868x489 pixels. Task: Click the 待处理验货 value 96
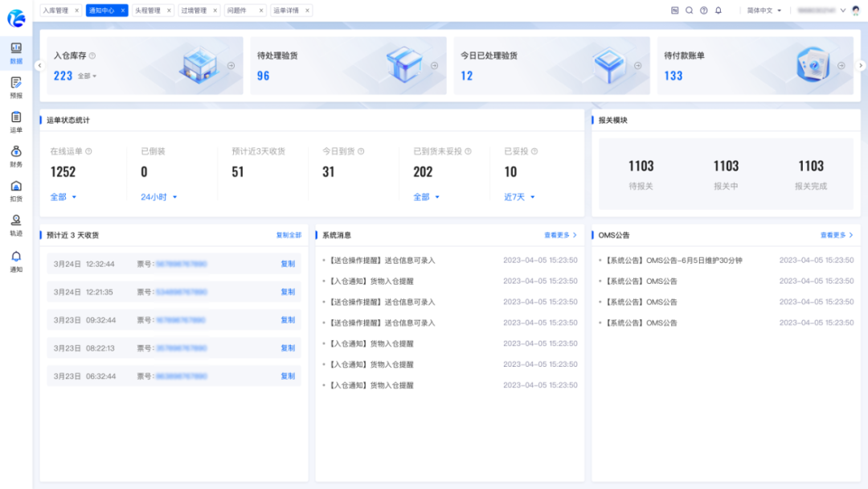click(264, 76)
